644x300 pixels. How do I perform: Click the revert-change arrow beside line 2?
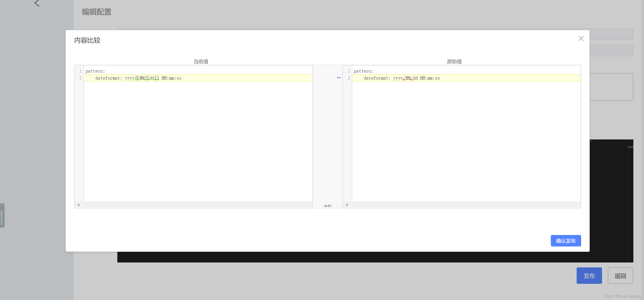pos(339,78)
